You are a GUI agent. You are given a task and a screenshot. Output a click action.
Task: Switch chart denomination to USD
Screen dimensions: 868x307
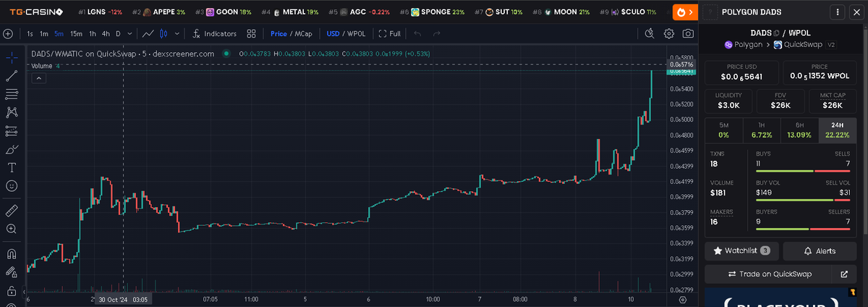click(333, 33)
